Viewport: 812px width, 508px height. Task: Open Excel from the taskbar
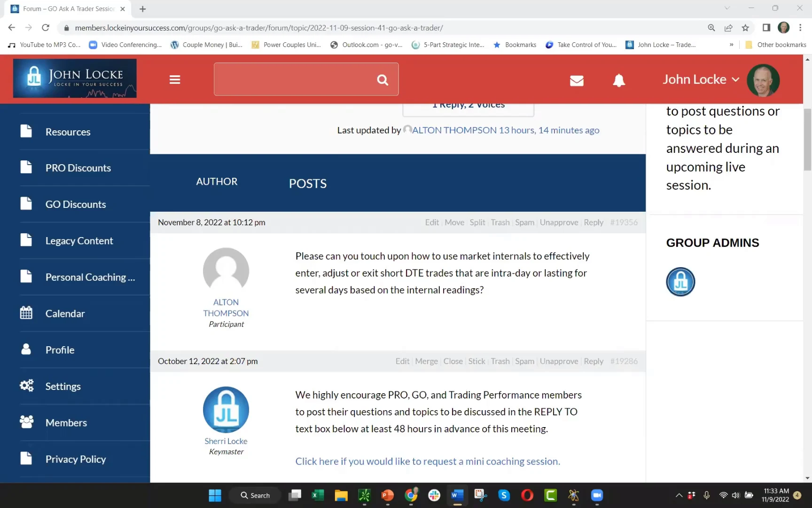pos(318,495)
